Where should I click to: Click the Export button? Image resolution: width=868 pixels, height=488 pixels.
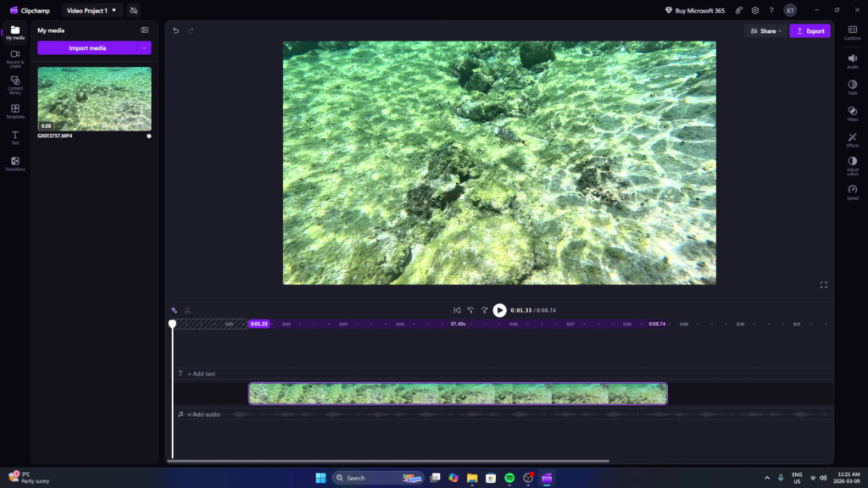[810, 30]
